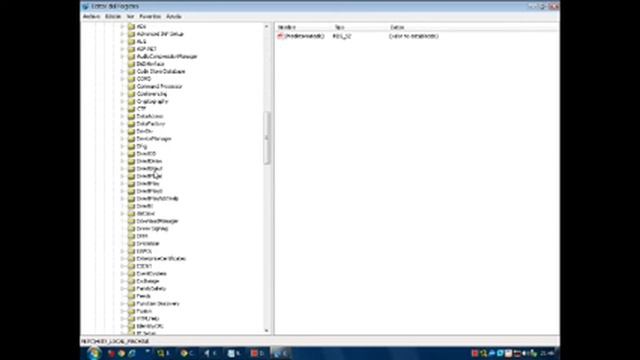Viewport: 640px width, 360px height.
Task: Expand the Cryptography key
Action: 122,101
